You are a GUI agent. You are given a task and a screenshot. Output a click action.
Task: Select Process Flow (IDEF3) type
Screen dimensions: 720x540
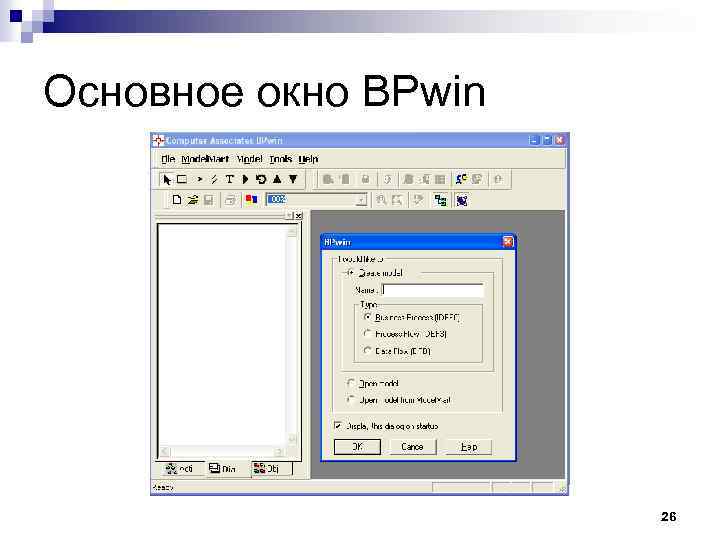pyautogui.click(x=367, y=334)
